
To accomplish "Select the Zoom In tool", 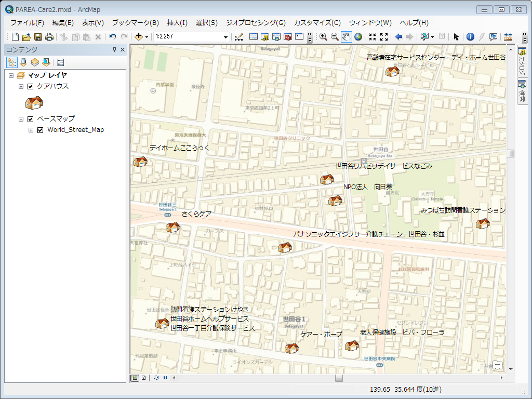I will click(x=323, y=37).
